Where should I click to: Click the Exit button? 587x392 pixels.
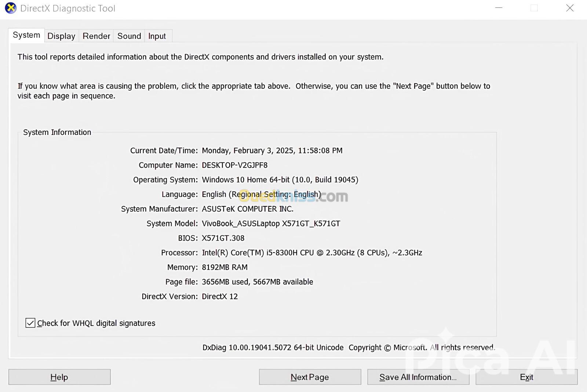(x=526, y=377)
